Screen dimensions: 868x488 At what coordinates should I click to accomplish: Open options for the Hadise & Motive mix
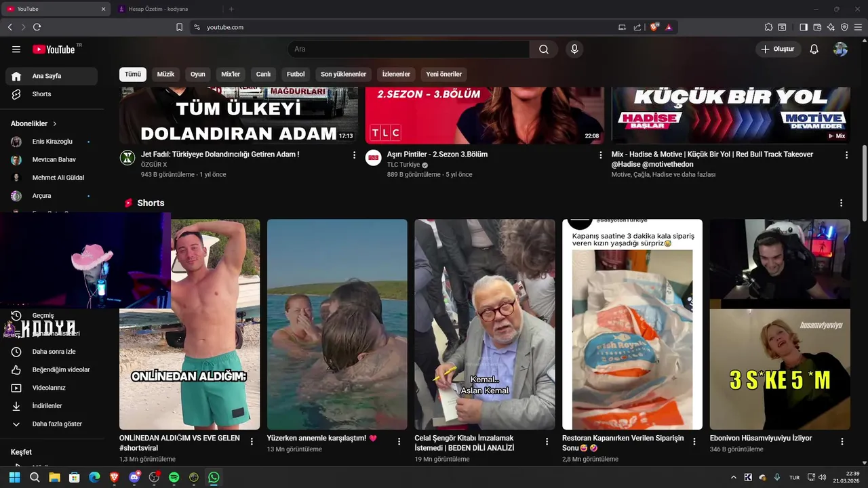(846, 155)
